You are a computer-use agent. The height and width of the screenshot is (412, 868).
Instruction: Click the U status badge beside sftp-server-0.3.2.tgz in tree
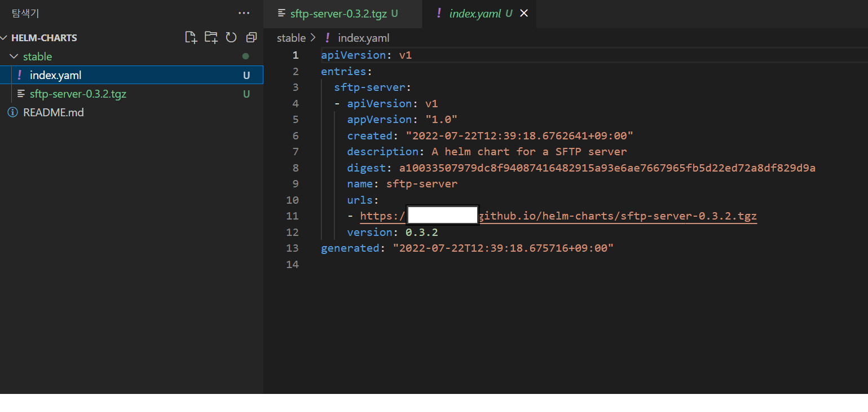[246, 94]
